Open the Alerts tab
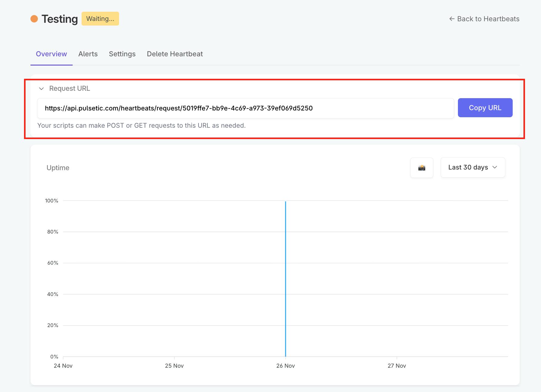This screenshot has height=392, width=541. (x=88, y=54)
